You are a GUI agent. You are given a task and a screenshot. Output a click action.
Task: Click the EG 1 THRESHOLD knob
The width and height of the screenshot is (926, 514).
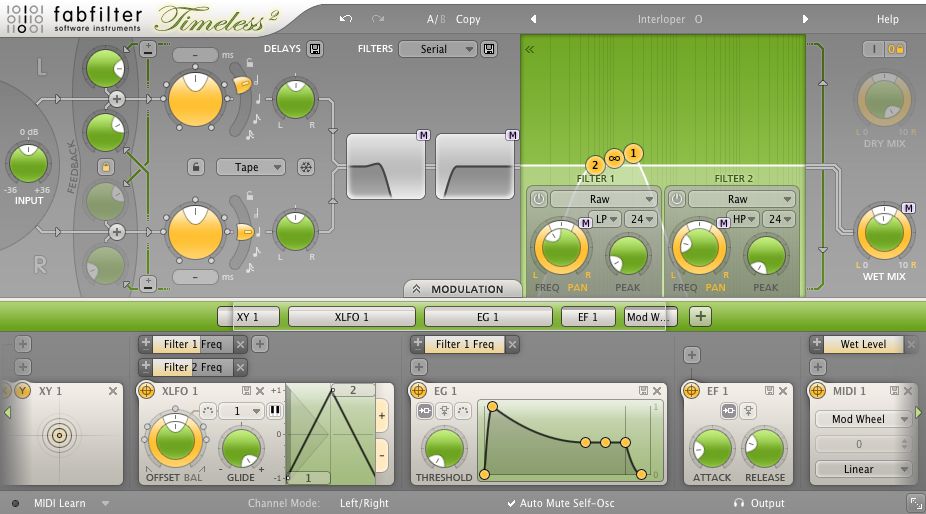click(x=444, y=449)
